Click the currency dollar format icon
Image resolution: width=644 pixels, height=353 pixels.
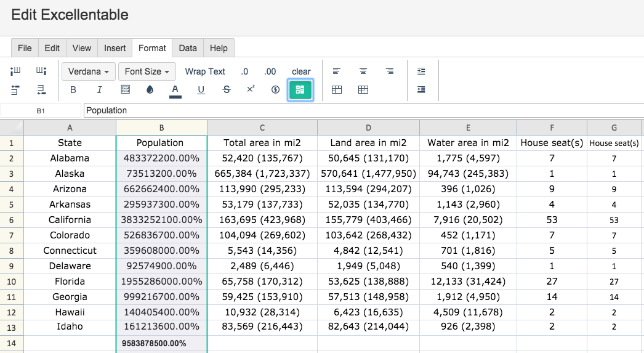(276, 89)
